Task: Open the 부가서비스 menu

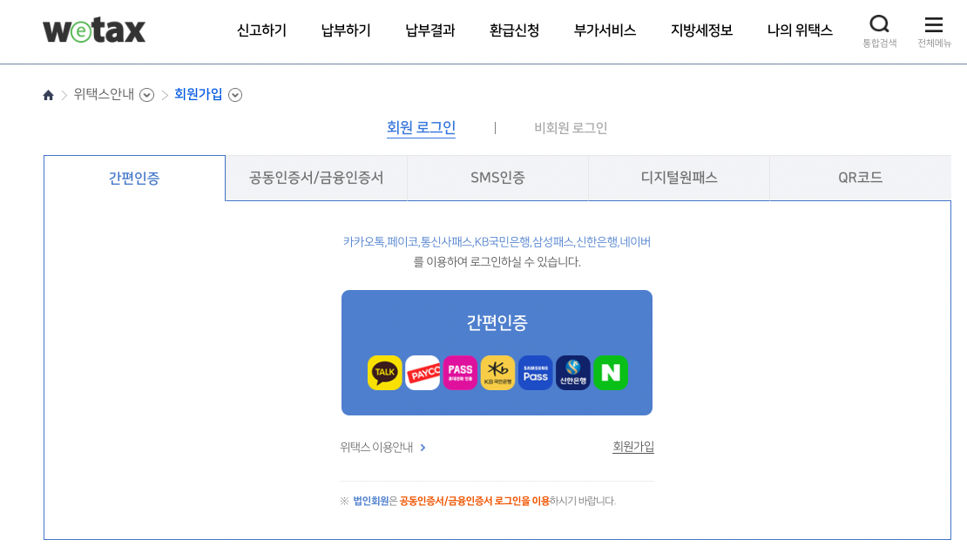Action: click(x=605, y=30)
